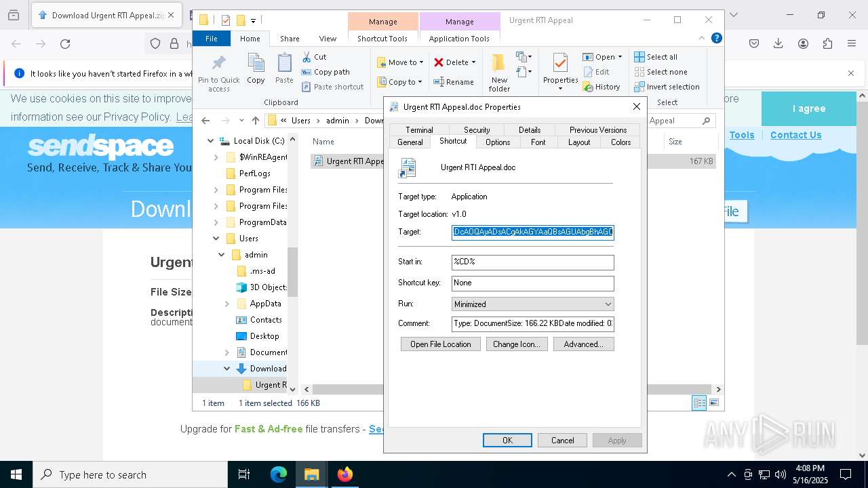This screenshot has width=868, height=488.
Task: Open Firefox extensions puzzle icon
Action: tap(827, 44)
